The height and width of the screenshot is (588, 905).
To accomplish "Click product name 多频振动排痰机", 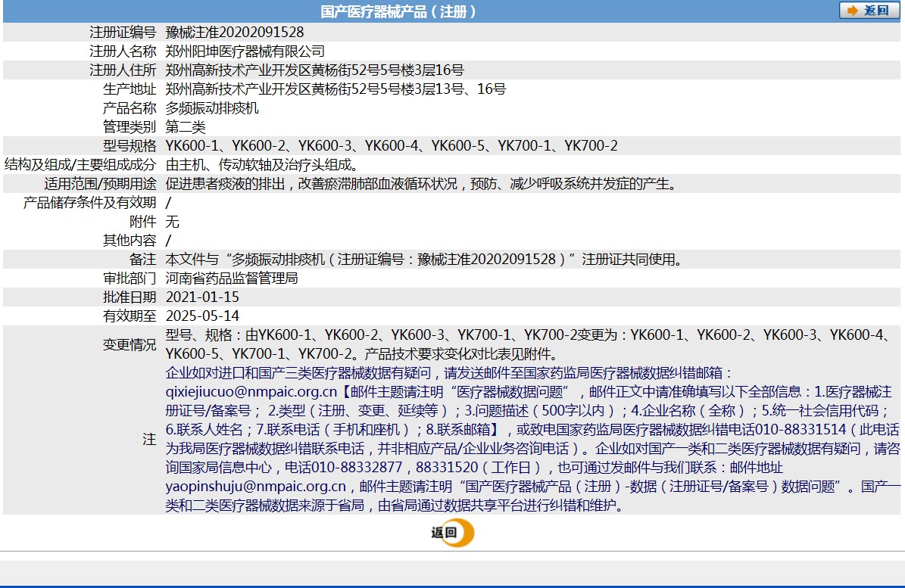I will (212, 108).
